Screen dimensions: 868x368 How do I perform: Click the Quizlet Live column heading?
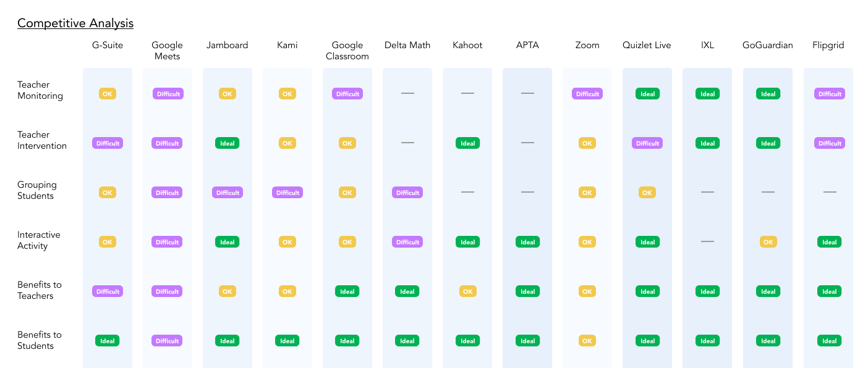pyautogui.click(x=647, y=45)
